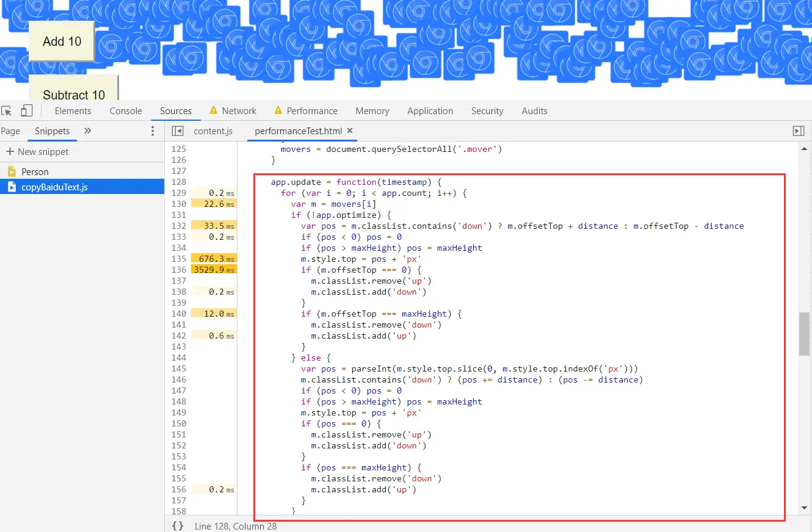Screen dimensions: 812x532
Task: Switch to the Memory panel
Action: (372, 111)
